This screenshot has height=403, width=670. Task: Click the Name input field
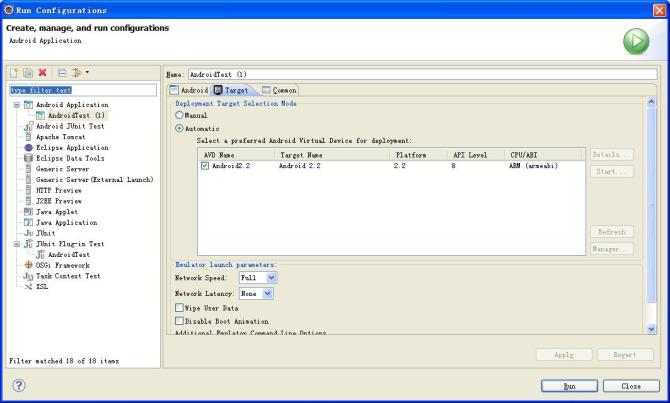click(422, 74)
